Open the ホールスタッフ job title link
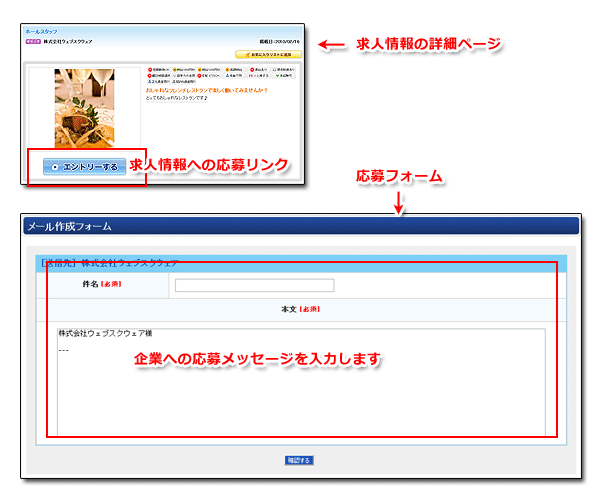Viewport: 600px width, 500px height. click(x=41, y=32)
